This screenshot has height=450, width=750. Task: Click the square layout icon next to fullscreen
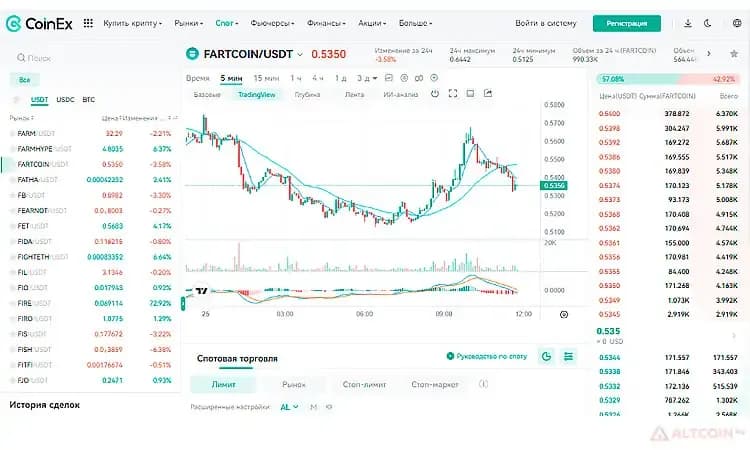click(470, 94)
